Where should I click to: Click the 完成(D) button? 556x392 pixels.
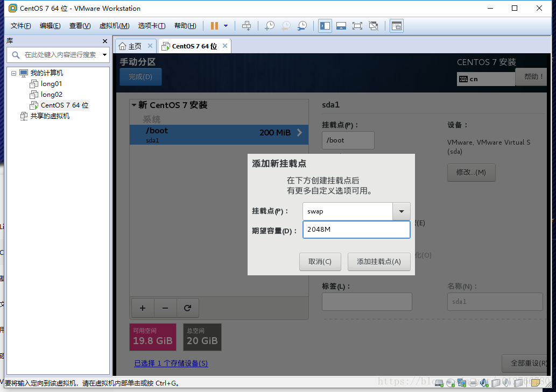tap(140, 77)
